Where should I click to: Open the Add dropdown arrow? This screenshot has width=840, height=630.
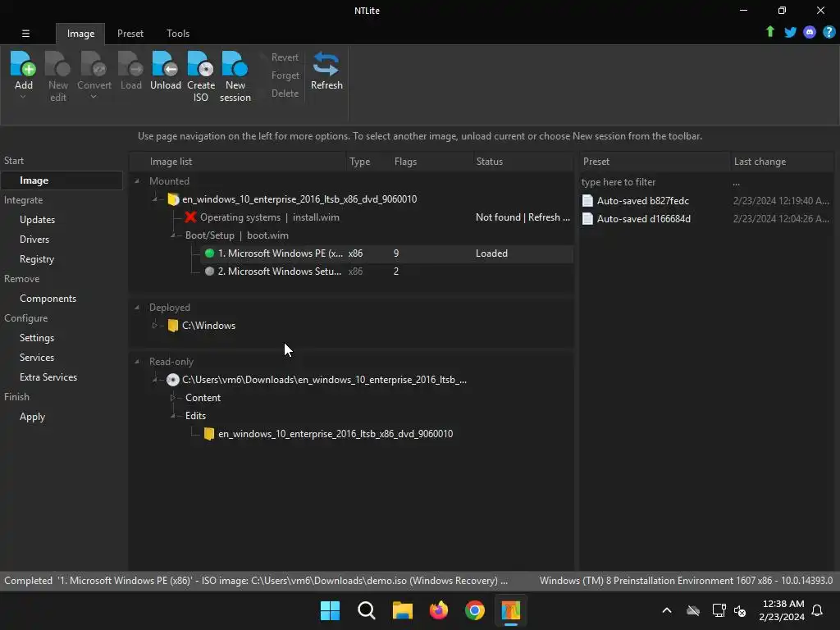(x=23, y=97)
